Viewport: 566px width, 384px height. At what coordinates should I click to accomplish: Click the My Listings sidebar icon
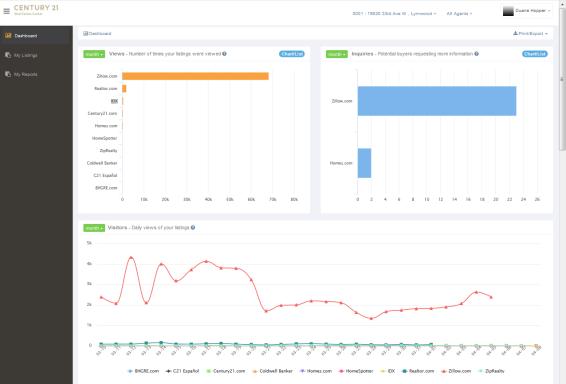click(8, 55)
